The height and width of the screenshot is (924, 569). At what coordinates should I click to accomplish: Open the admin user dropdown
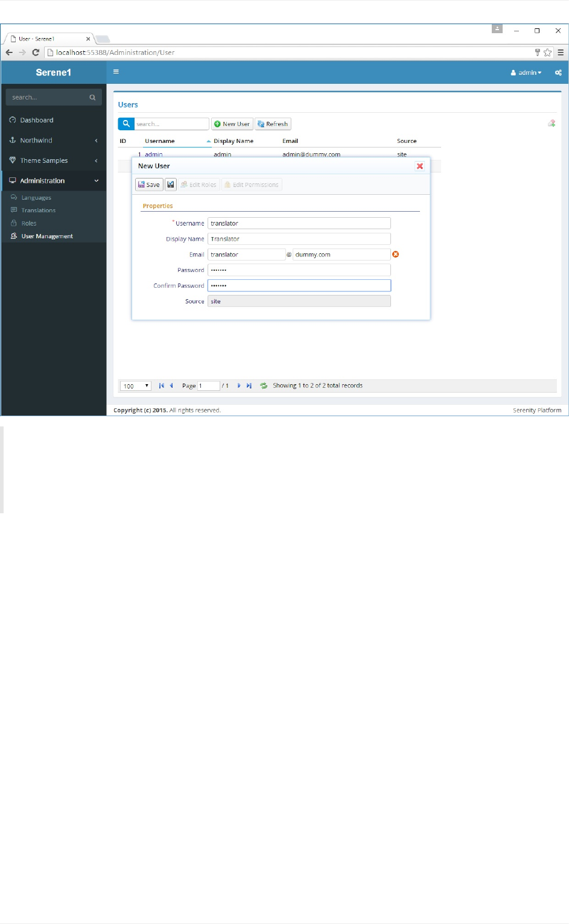click(526, 72)
